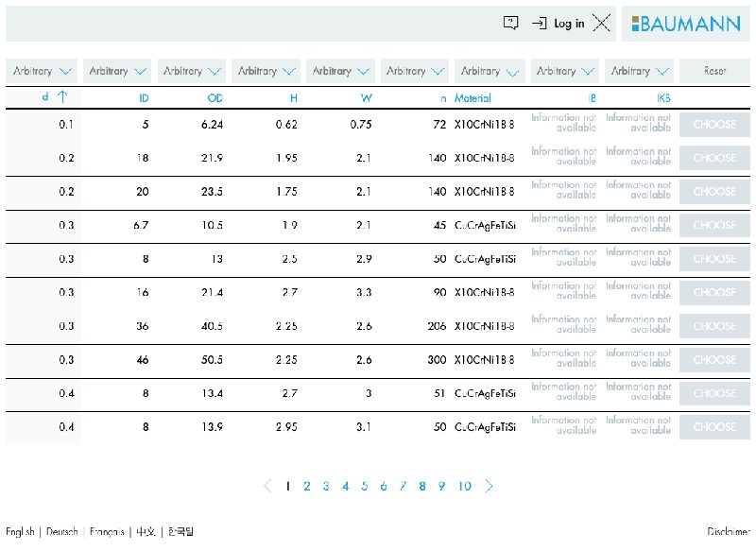Image resolution: width=756 pixels, height=551 pixels.
Task: Open the Arbitrary filter for d column
Action: pos(42,71)
